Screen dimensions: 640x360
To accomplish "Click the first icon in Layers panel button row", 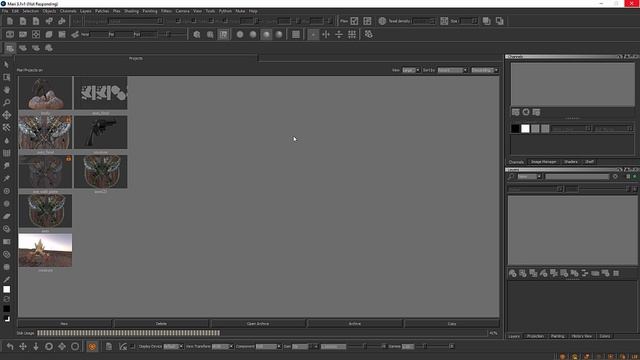I will point(513,273).
